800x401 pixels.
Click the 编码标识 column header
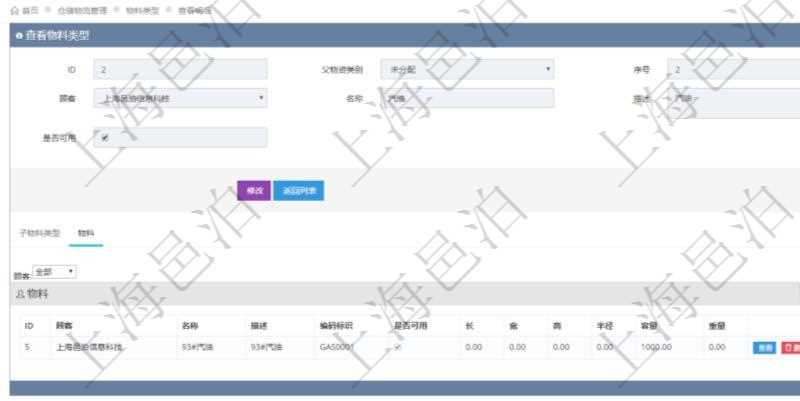coord(337,325)
